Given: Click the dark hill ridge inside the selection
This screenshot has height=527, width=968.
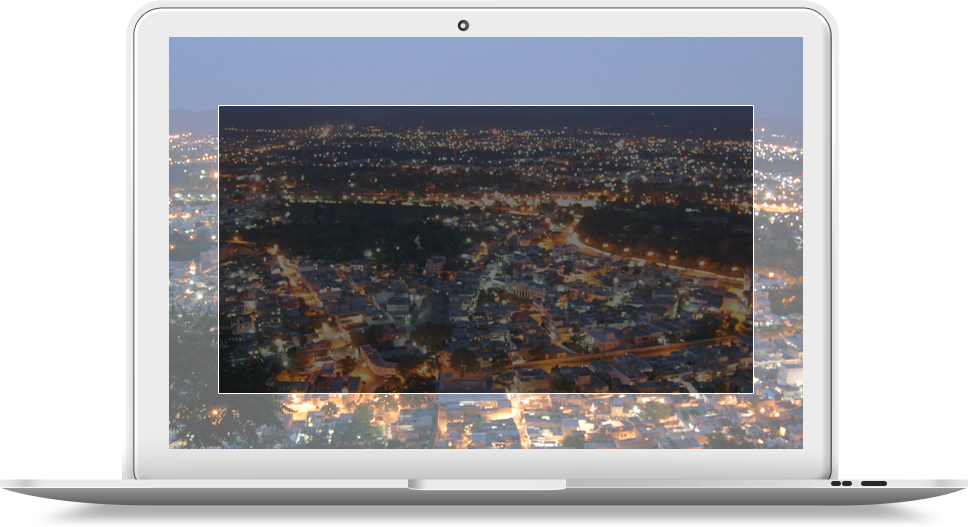Looking at the screenshot, I should coord(485,117).
